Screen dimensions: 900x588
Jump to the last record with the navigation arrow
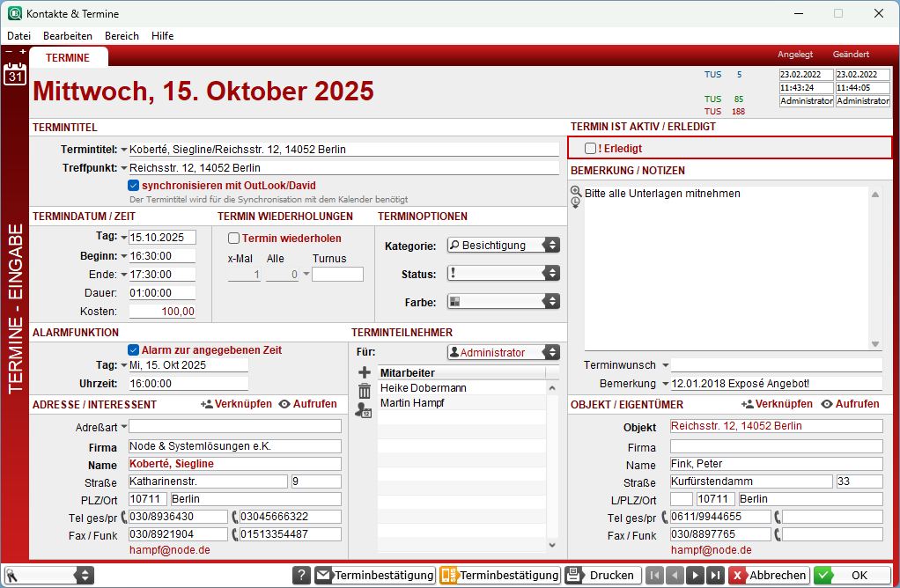[x=716, y=575]
